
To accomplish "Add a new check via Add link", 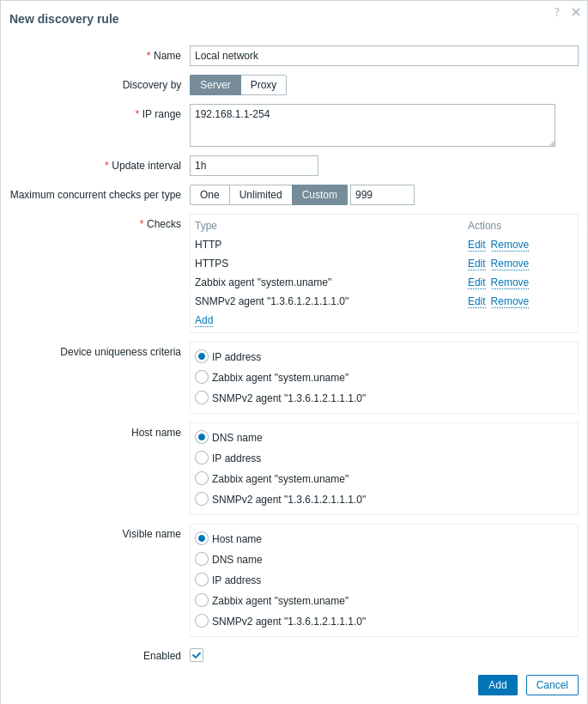I will click(203, 320).
